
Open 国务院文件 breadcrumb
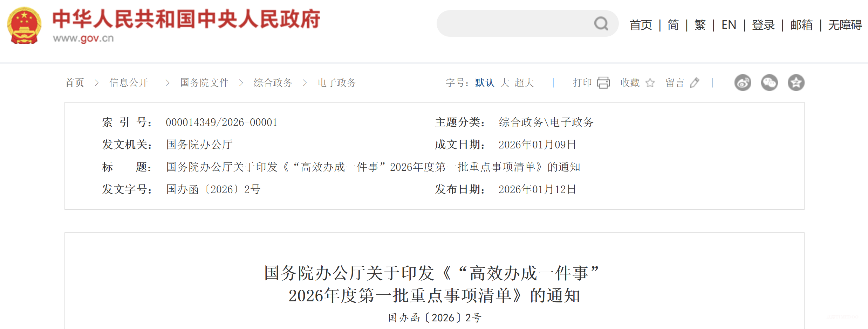tap(204, 83)
